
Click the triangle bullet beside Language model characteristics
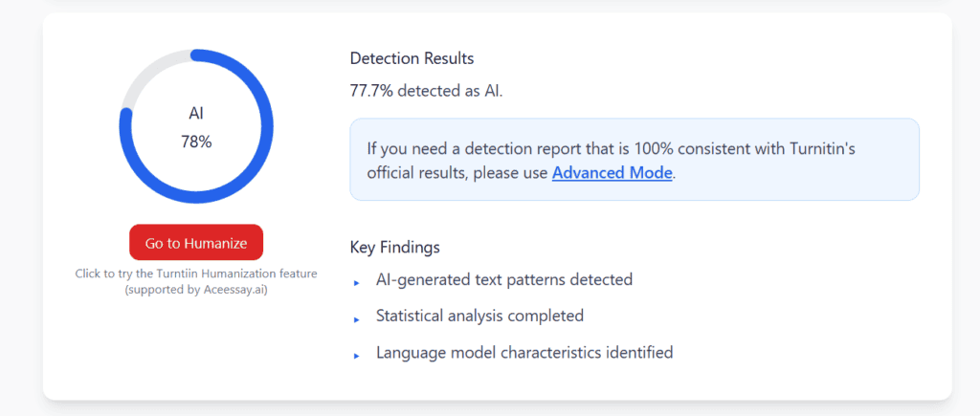[356, 355]
